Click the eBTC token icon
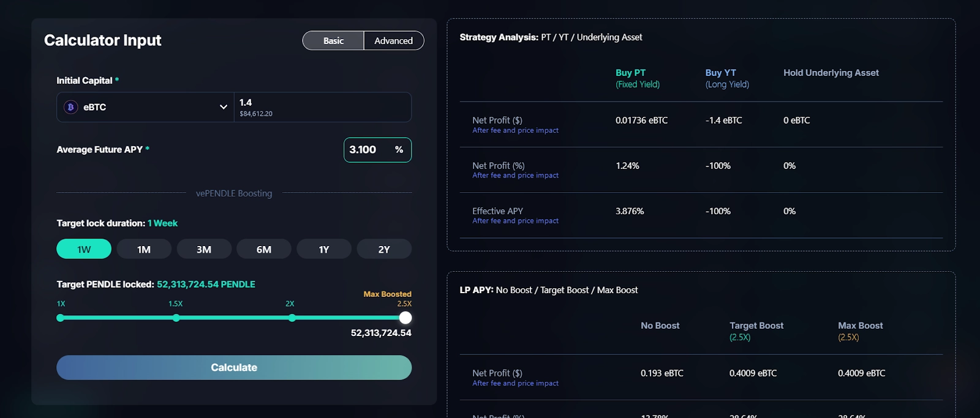The width and height of the screenshot is (980, 418). pyautogui.click(x=71, y=107)
